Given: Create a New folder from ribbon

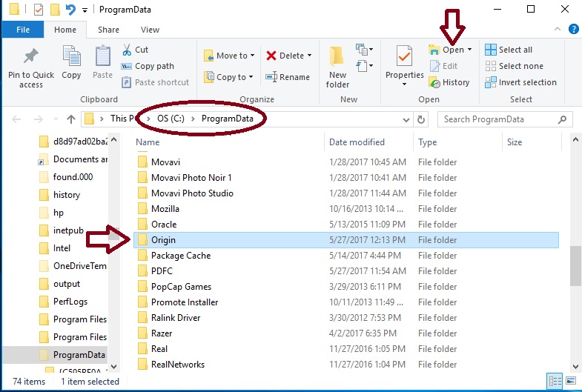Looking at the screenshot, I should click(x=337, y=67).
